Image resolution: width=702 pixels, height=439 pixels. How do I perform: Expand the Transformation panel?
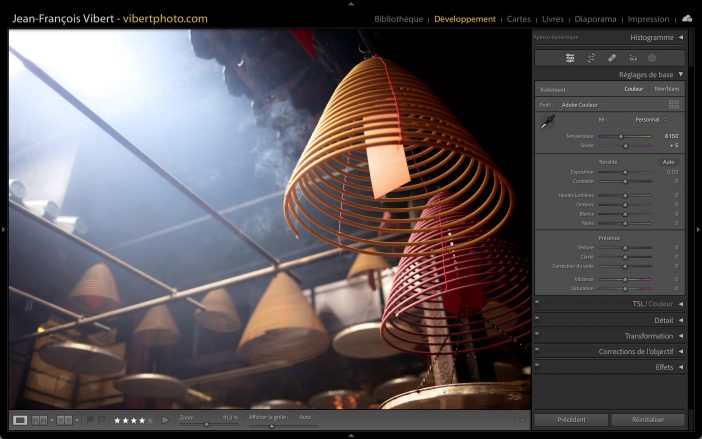(650, 336)
